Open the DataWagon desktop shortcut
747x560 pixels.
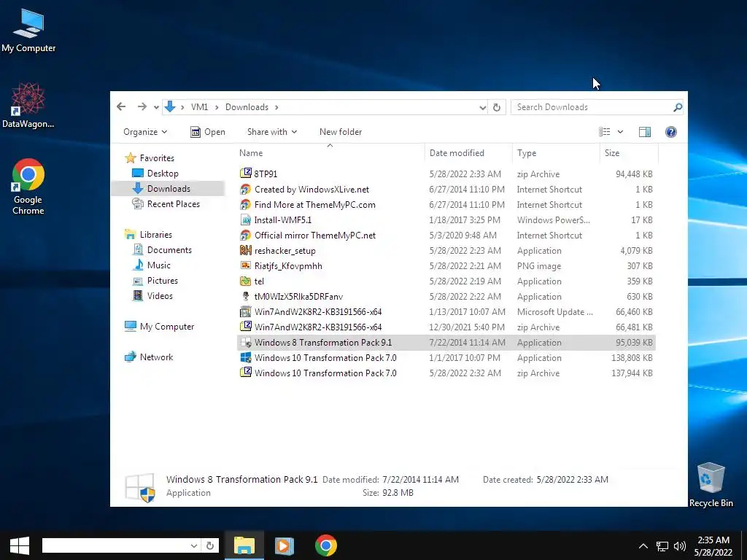tap(28, 105)
